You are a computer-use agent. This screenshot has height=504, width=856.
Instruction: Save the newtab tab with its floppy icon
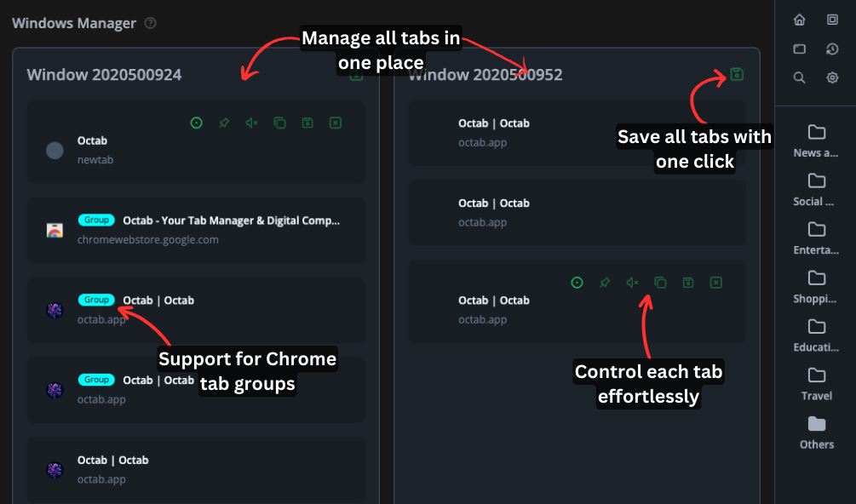point(307,123)
